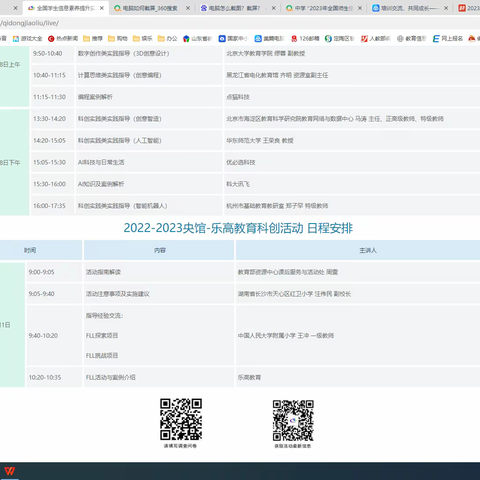
Task: Open the 山东省 bookmark
Action: tap(197, 39)
